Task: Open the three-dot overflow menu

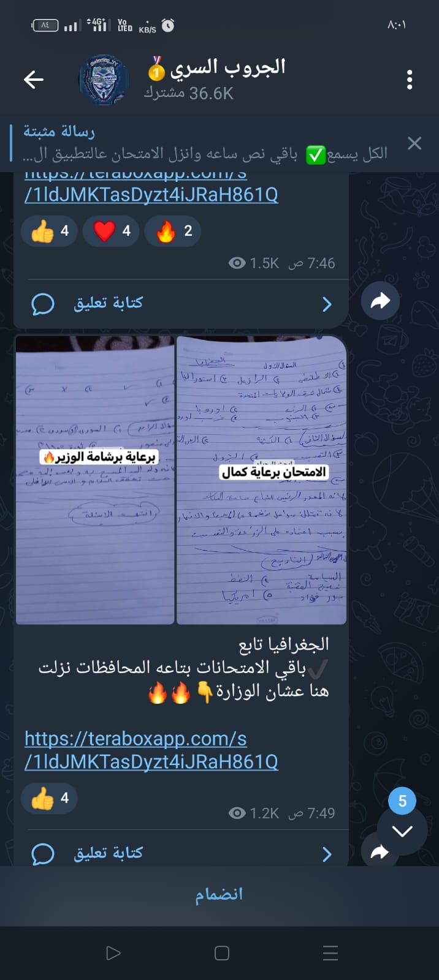Action: coord(410,80)
